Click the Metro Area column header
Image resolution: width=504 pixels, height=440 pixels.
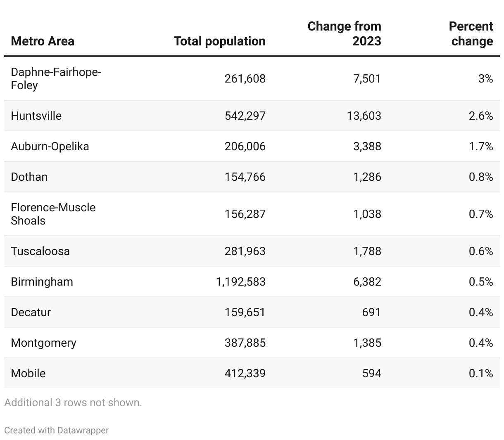pyautogui.click(x=43, y=41)
